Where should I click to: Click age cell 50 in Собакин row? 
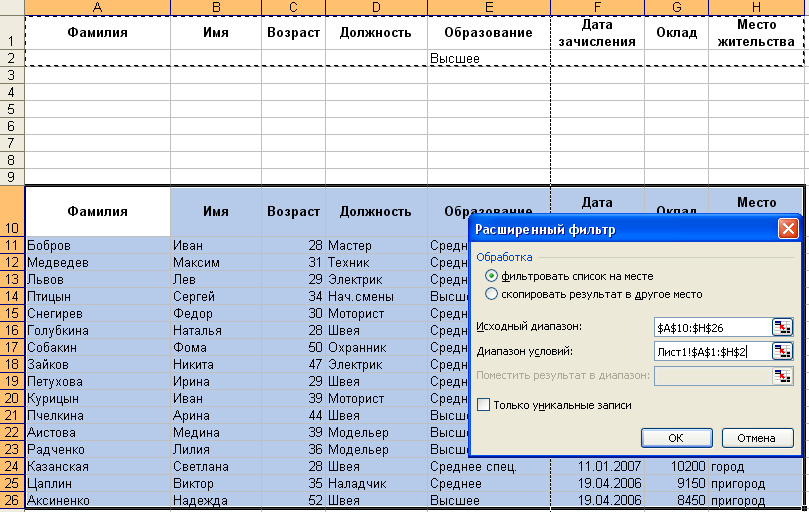tap(293, 347)
